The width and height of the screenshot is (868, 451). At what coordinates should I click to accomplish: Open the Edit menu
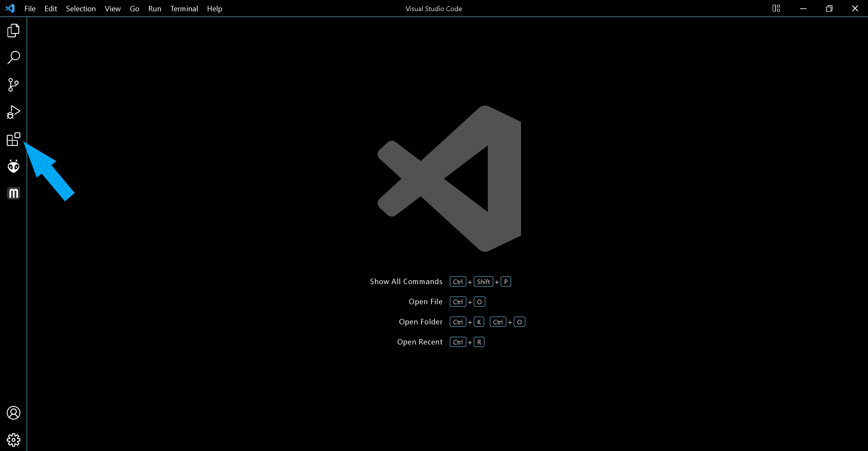pos(51,9)
